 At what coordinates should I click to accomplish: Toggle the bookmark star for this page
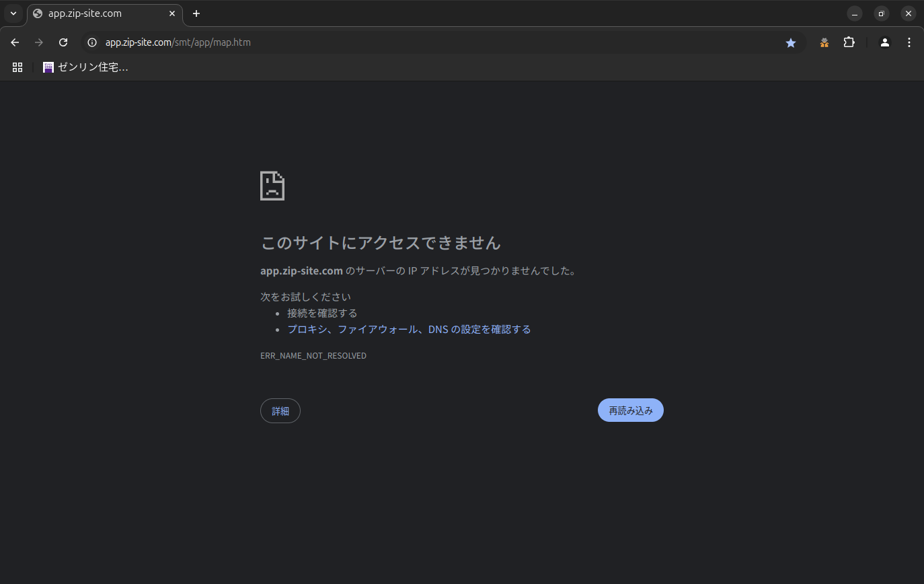(x=791, y=42)
